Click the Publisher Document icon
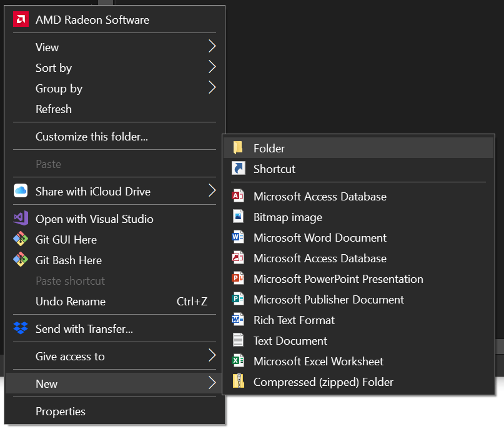 coord(238,299)
